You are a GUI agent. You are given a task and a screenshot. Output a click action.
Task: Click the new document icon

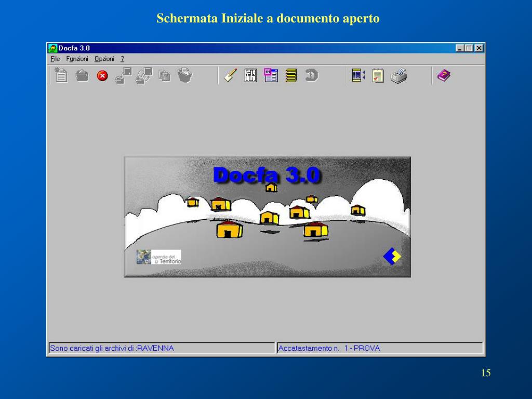pos(61,75)
